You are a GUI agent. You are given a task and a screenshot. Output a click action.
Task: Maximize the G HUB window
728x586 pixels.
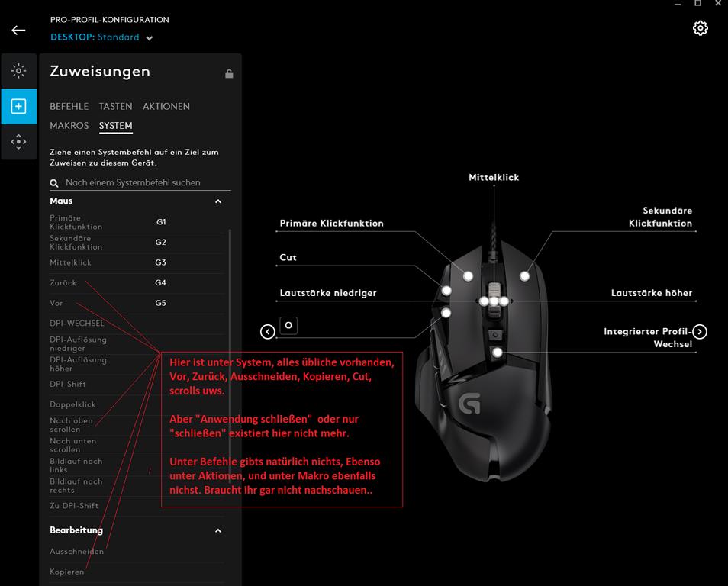pyautogui.click(x=697, y=3)
